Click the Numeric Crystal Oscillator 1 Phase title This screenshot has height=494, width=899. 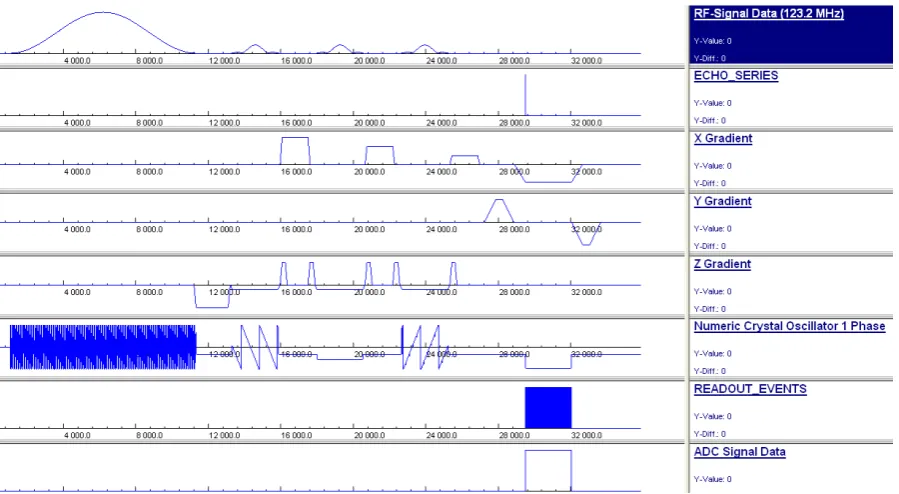[x=789, y=326]
